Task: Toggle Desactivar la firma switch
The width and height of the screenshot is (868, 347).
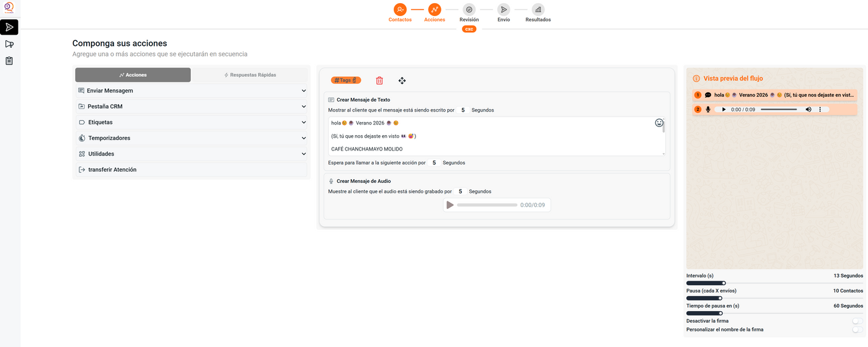Action: coord(857,321)
